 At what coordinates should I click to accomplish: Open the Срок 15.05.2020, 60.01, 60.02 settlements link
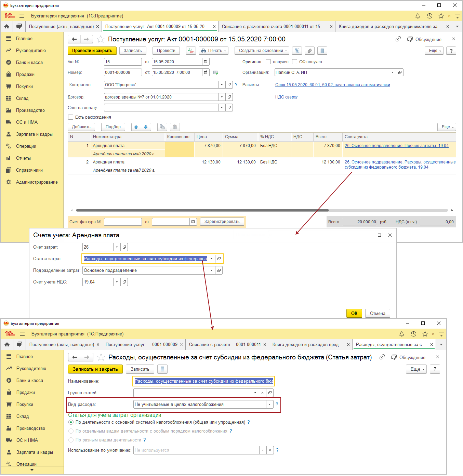(333, 85)
